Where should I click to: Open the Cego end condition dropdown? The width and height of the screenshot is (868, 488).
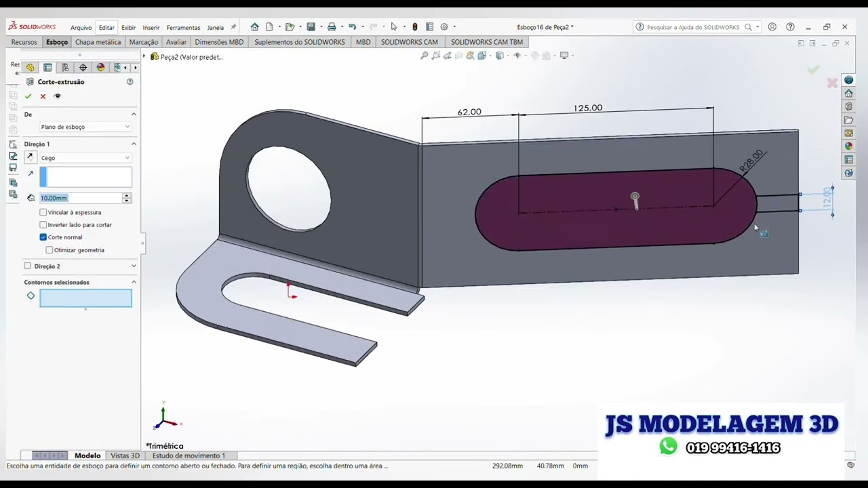(x=85, y=158)
